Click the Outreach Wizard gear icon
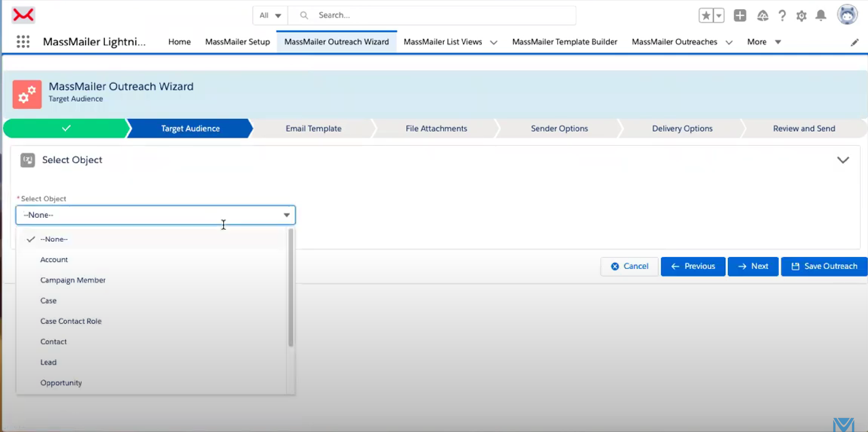The height and width of the screenshot is (432, 868). (27, 94)
